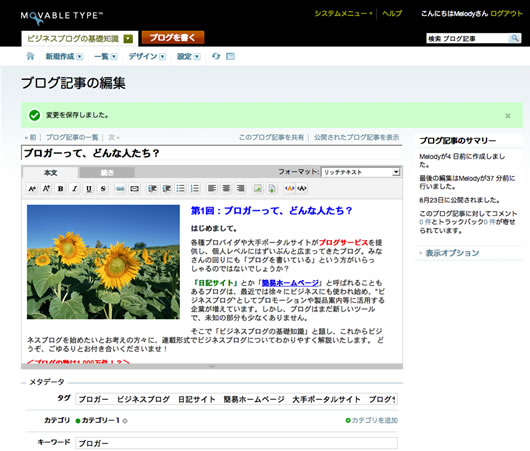
Task: Click the decrease font size icon
Action: (x=32, y=189)
